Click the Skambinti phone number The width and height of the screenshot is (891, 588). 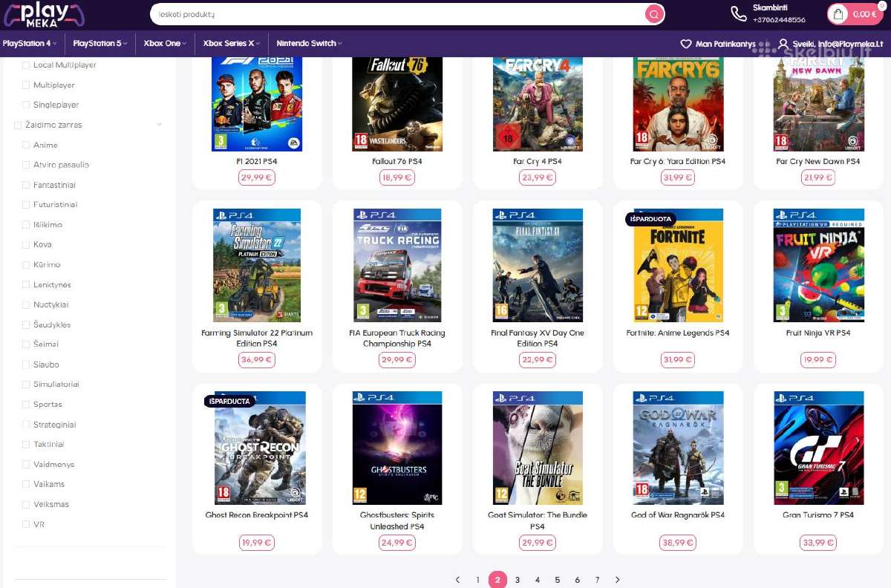[779, 20]
